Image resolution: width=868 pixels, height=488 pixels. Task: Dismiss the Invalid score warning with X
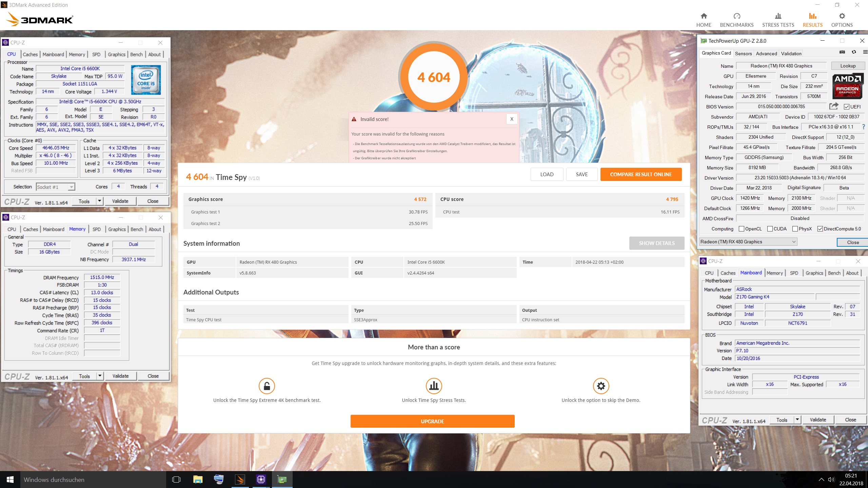pyautogui.click(x=512, y=119)
